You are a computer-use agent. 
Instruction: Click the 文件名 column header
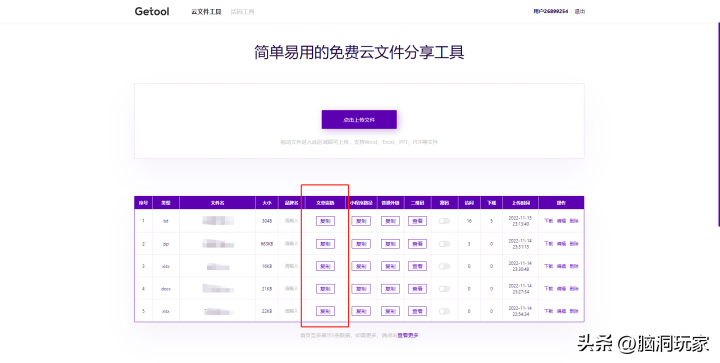coord(217,203)
